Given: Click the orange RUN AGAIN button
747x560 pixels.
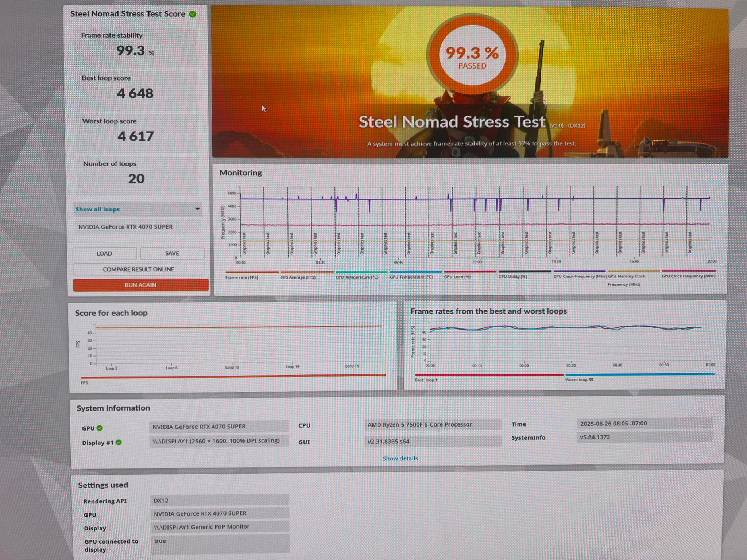Looking at the screenshot, I should pyautogui.click(x=141, y=285).
